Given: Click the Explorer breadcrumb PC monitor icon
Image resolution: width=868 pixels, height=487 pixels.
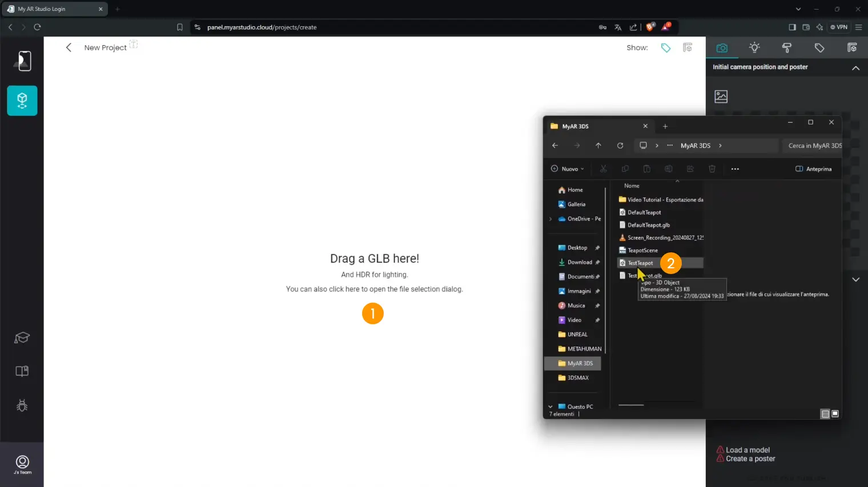Looking at the screenshot, I should point(643,146).
